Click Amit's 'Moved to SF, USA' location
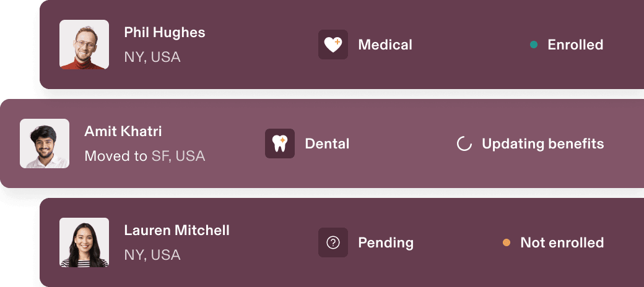This screenshot has width=644, height=287. [x=145, y=156]
